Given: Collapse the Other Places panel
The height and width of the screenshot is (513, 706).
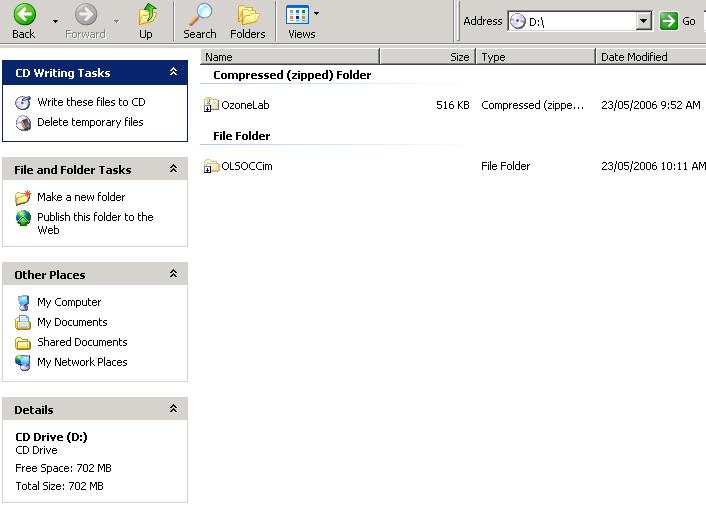Looking at the screenshot, I should (x=173, y=274).
